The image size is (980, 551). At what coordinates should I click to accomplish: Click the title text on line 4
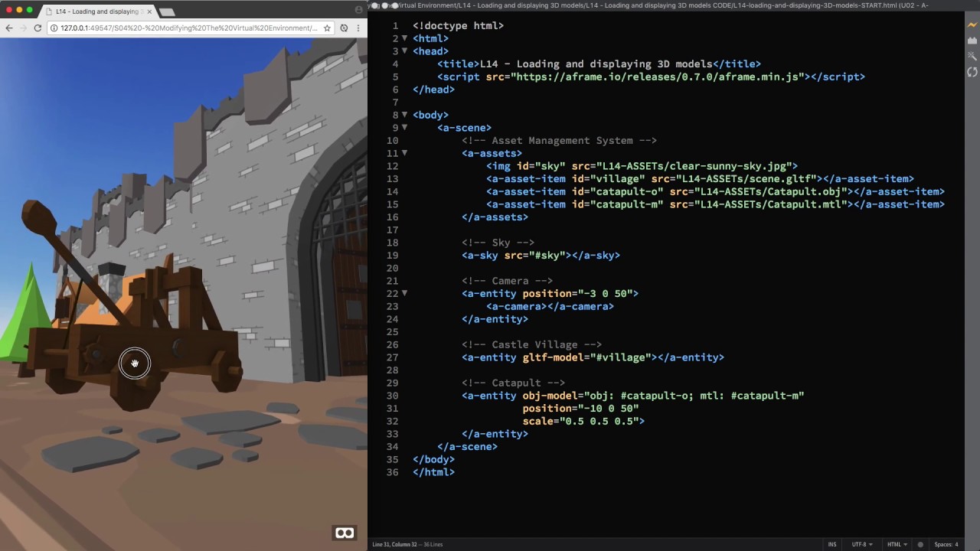[x=596, y=64]
